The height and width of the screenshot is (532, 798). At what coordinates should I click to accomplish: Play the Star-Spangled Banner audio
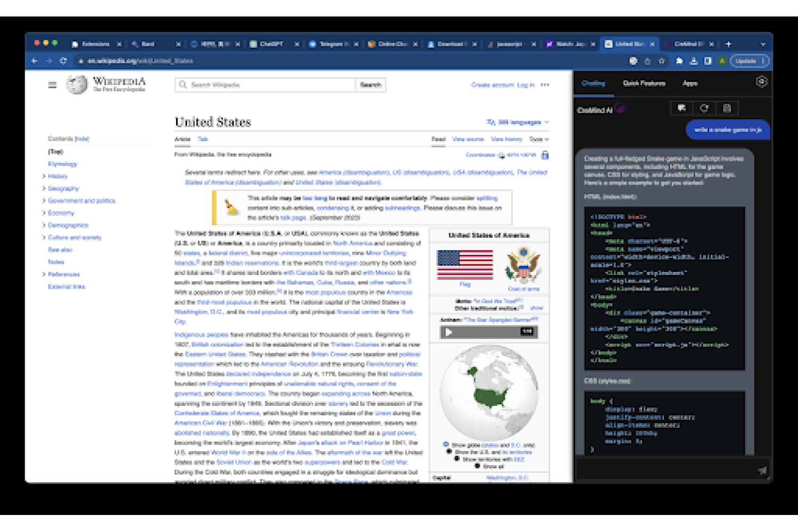(x=448, y=332)
